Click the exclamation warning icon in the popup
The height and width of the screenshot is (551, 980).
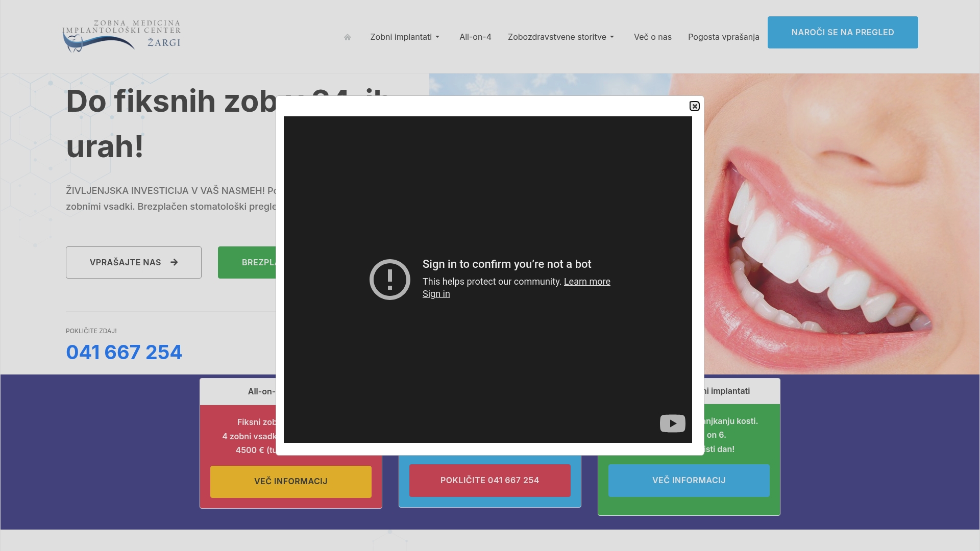390,279
